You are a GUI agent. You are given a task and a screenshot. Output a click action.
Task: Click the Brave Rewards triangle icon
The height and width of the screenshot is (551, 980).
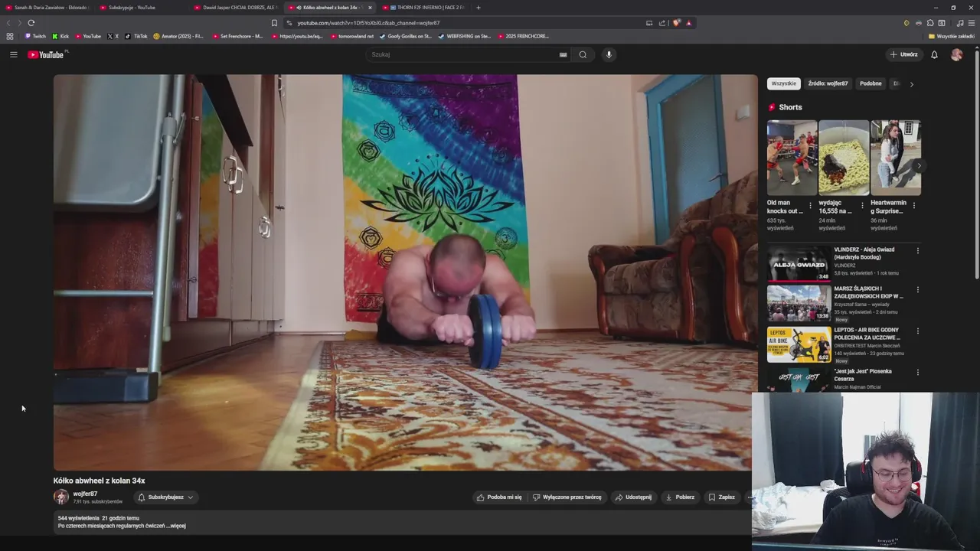(x=688, y=23)
